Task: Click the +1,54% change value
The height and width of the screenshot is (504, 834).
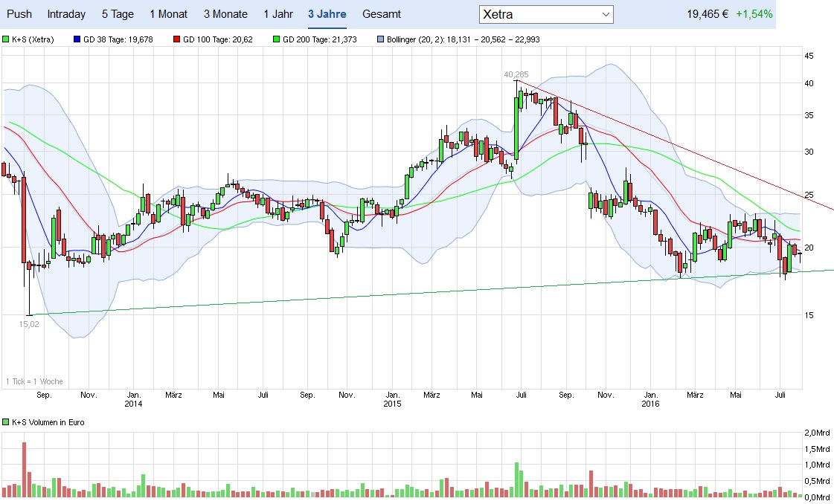Action: tap(754, 14)
